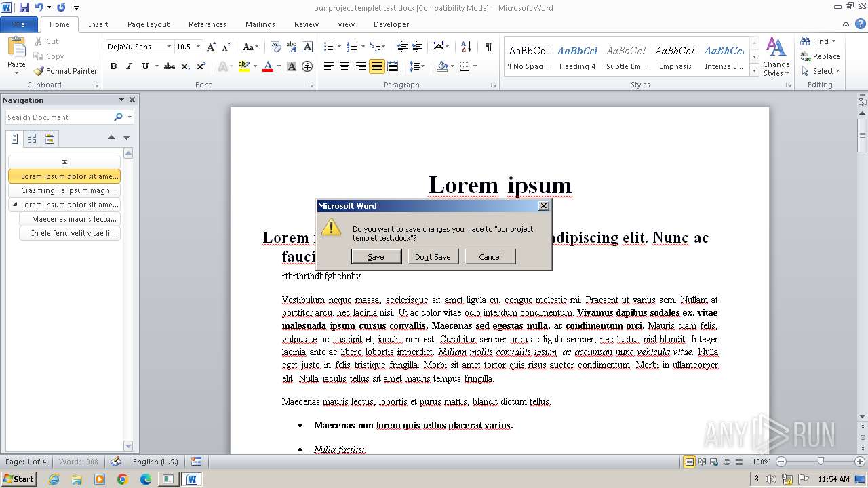Click the Align Text Right icon
Image resolution: width=868 pixels, height=488 pixels.
[360, 66]
